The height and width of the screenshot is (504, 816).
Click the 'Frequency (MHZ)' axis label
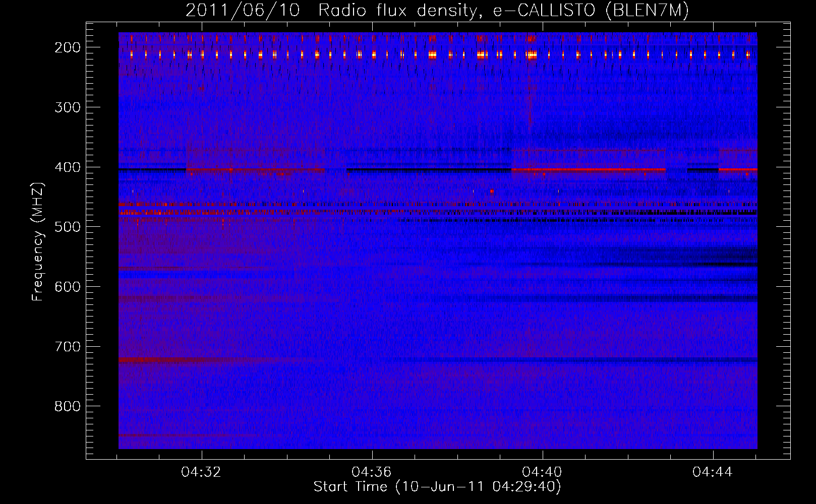(38, 242)
